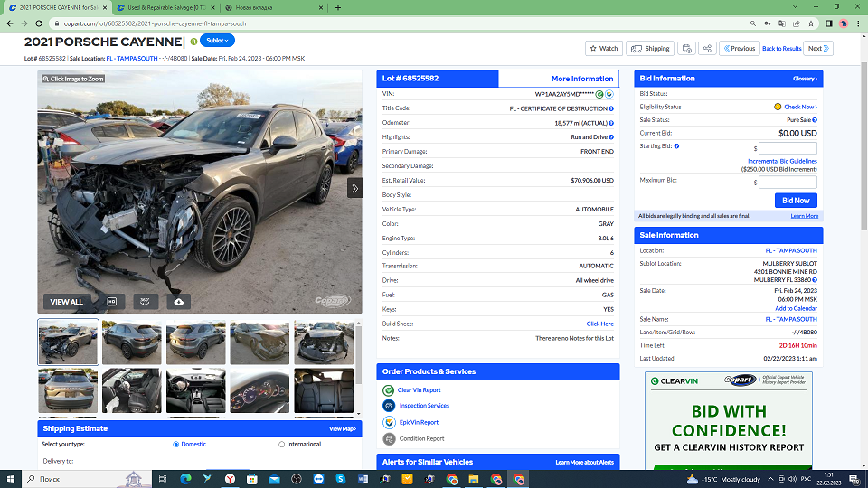Click the ClearVin history report banner
The height and width of the screenshot is (488, 868).
coord(729,420)
